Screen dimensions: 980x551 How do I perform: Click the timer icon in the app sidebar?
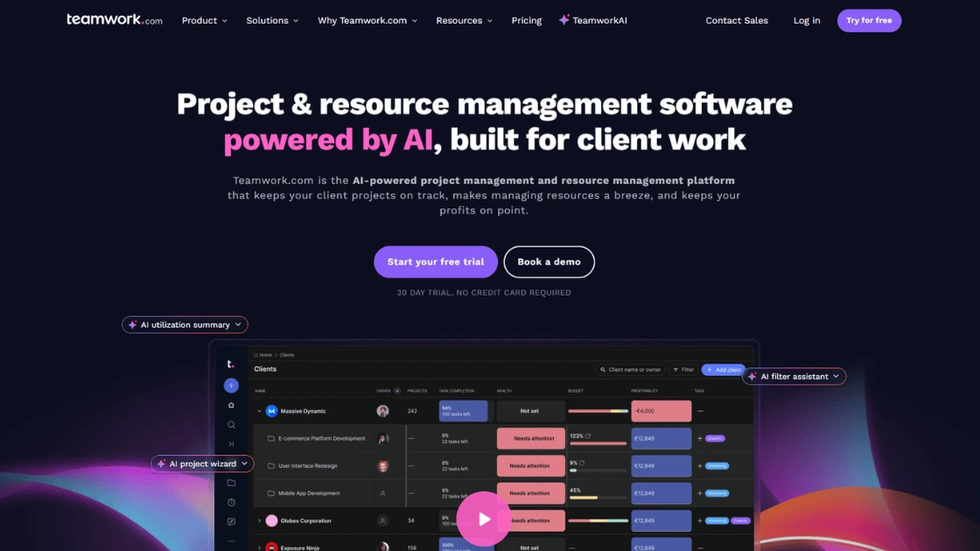(231, 502)
